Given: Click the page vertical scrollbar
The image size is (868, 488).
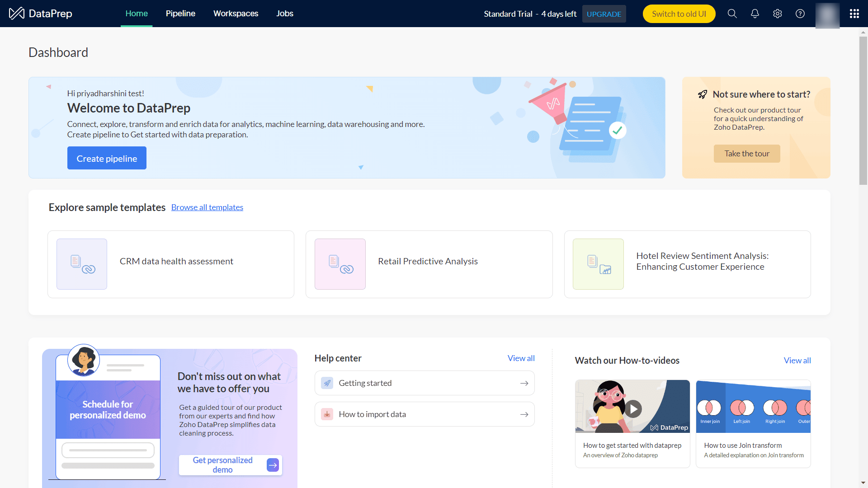Looking at the screenshot, I should tap(863, 111).
